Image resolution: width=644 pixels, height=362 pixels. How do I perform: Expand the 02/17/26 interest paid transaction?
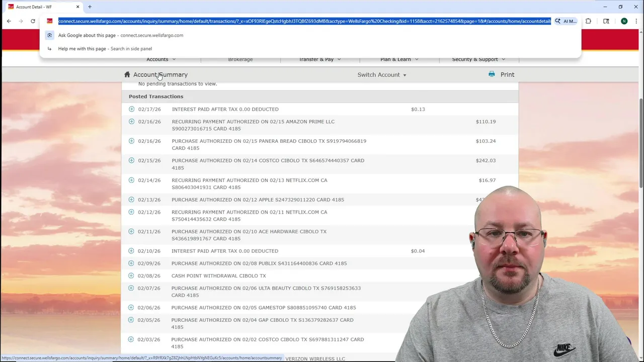(131, 109)
